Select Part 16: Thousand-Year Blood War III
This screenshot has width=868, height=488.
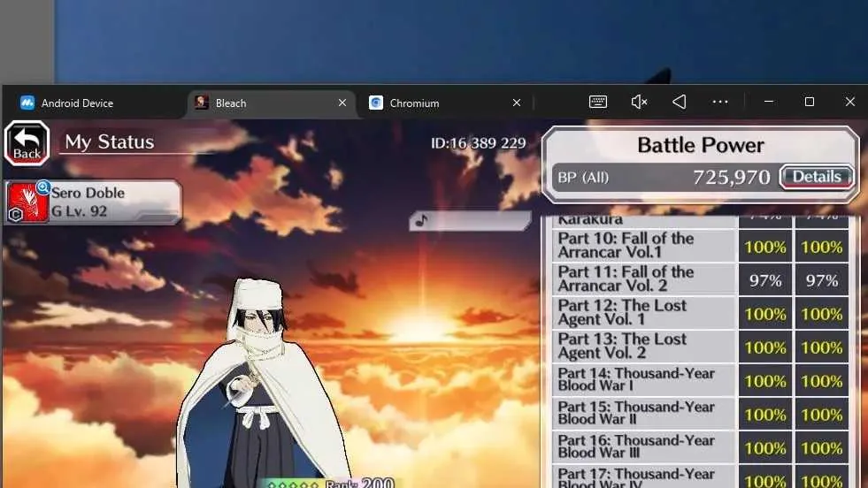pos(644,446)
